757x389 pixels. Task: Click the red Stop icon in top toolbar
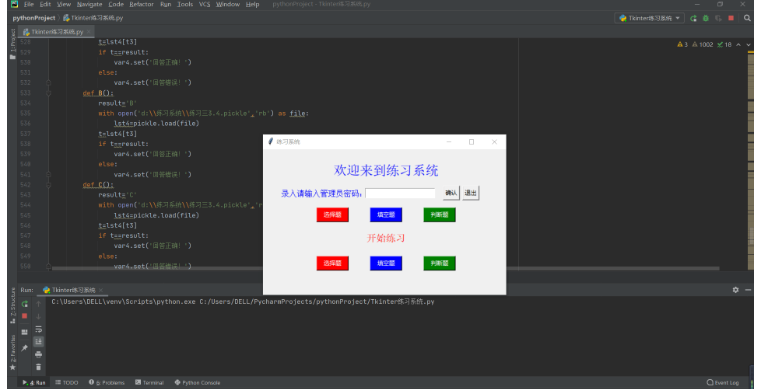pos(731,18)
